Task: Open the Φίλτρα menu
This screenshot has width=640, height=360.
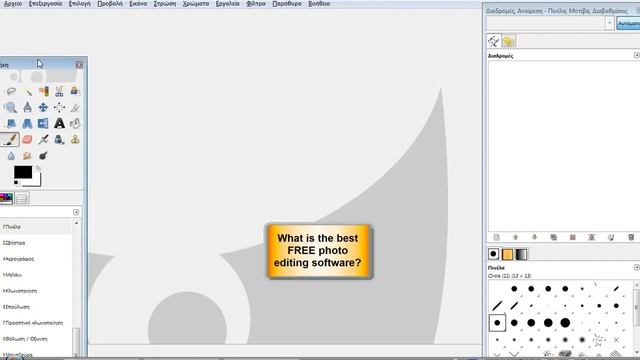Action: coord(256,4)
